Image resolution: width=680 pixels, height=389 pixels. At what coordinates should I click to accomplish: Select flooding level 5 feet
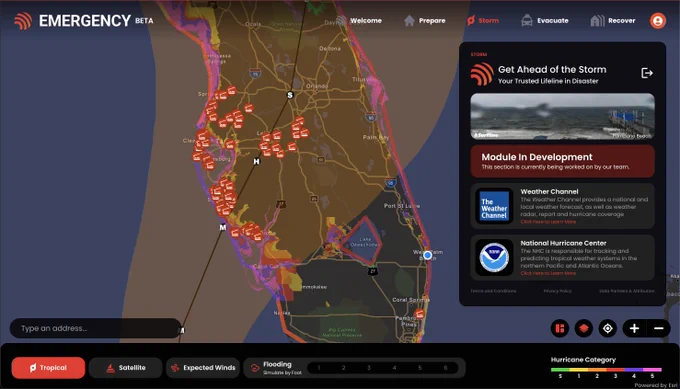(420, 368)
